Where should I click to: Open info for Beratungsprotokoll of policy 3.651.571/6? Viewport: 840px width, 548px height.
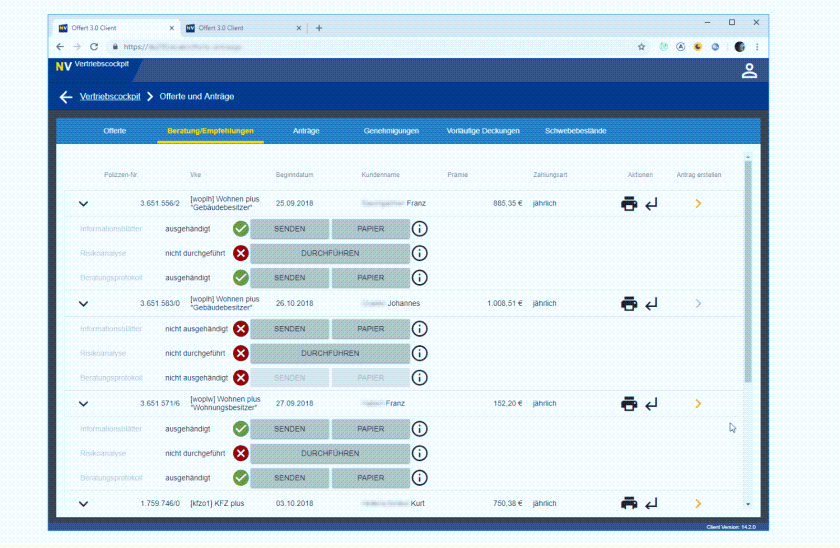coord(419,478)
